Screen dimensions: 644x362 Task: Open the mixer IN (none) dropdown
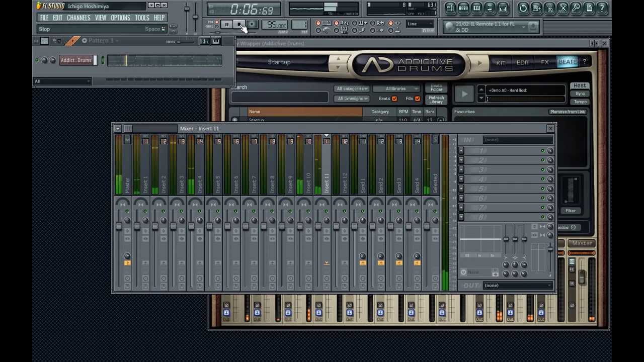point(518,140)
